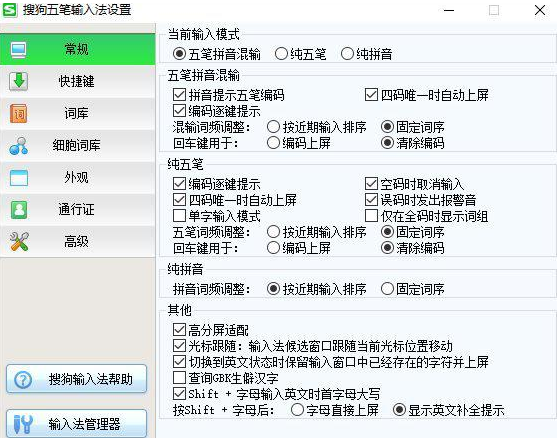This screenshot has height=448, width=560.
Task: Toggle 四码唯一时自动上屏 in 纯五笔 section
Action: coord(179,200)
